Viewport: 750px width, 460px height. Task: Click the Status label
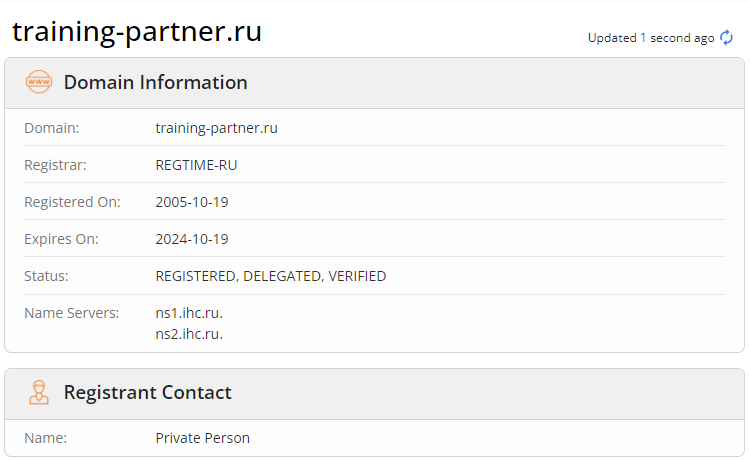point(46,276)
